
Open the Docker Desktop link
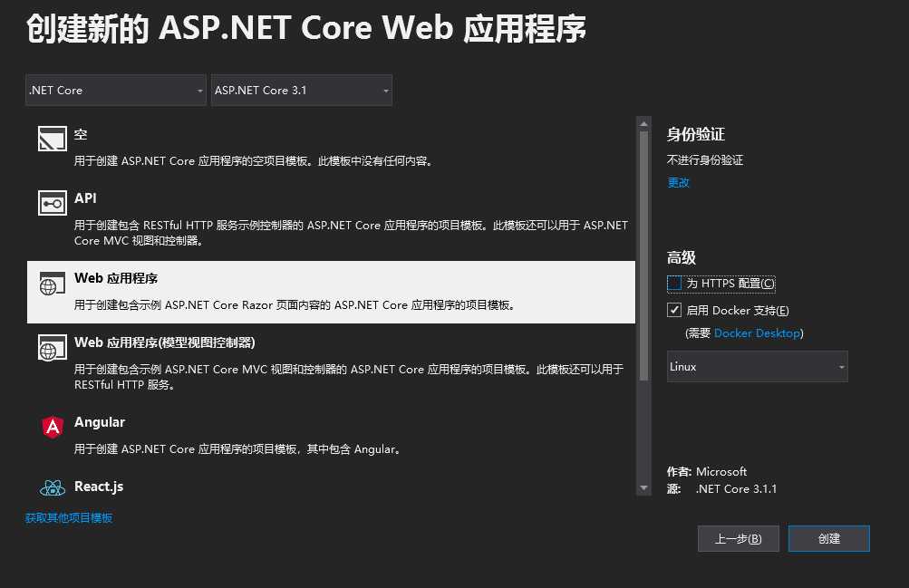click(757, 333)
